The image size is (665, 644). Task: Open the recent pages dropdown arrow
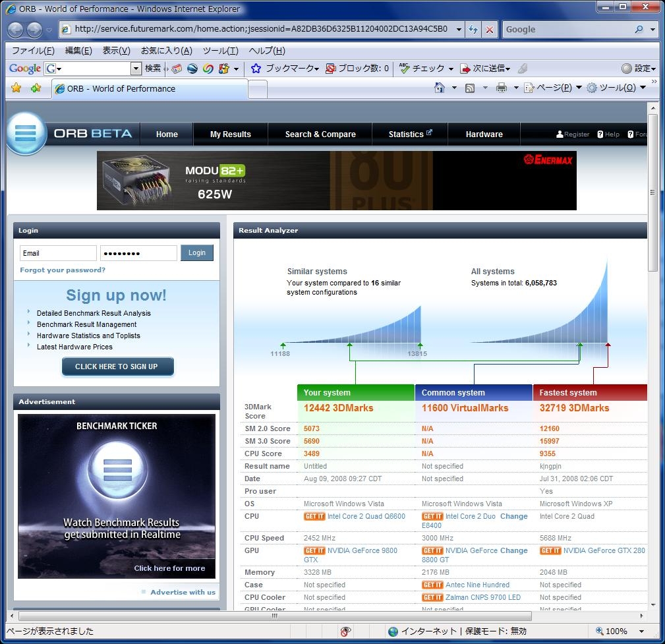[x=49, y=30]
